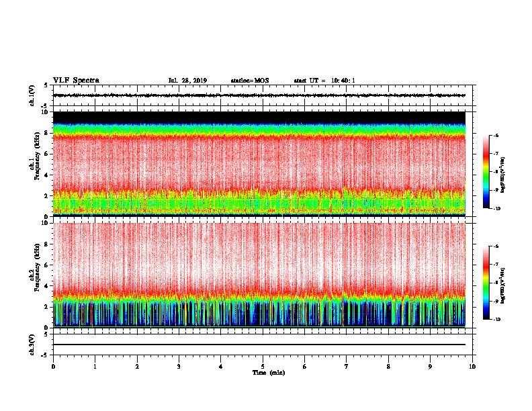Click the "Time (min)" axis title
Image resolution: width=532 pixels, height=411 pixels.
tap(269, 373)
